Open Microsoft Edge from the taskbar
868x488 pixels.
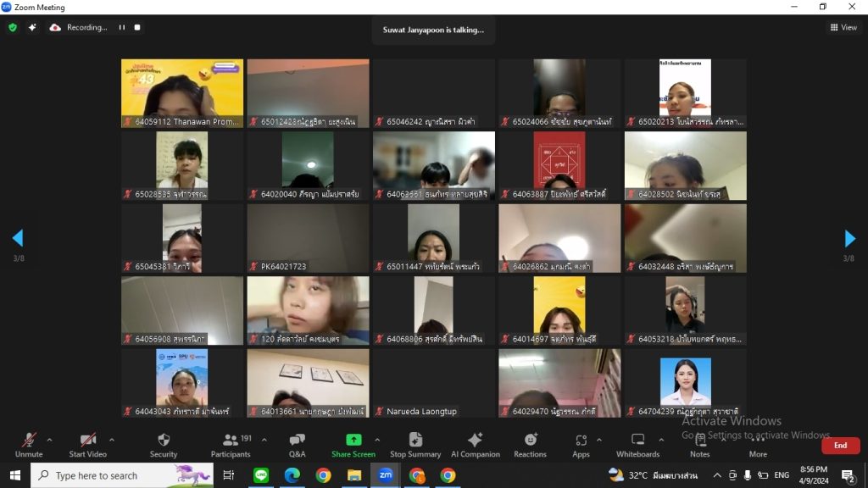click(292, 475)
